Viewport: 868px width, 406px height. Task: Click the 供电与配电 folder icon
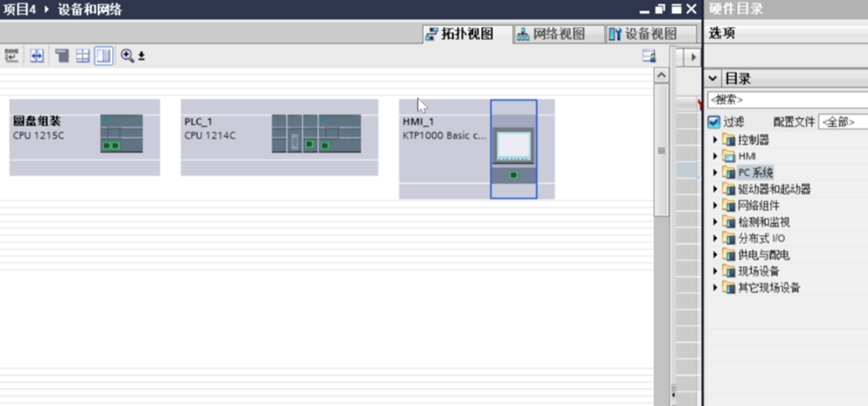[x=728, y=256]
